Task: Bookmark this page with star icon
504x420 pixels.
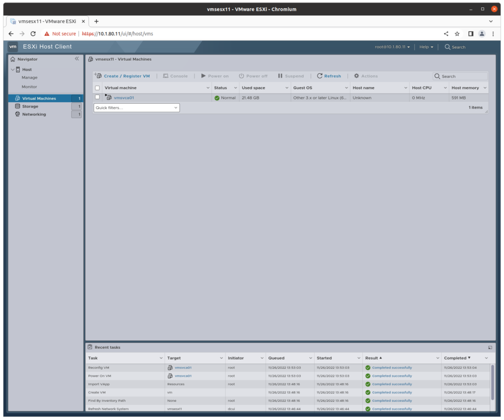Action: click(457, 34)
